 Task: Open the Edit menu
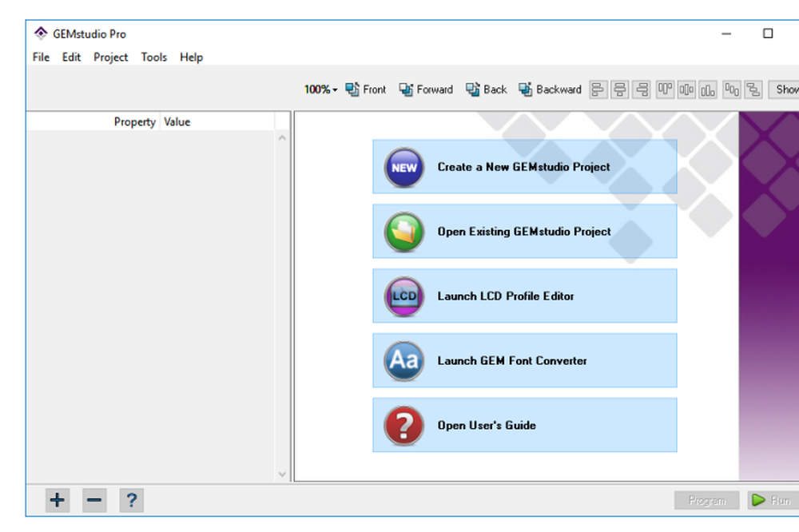[71, 57]
